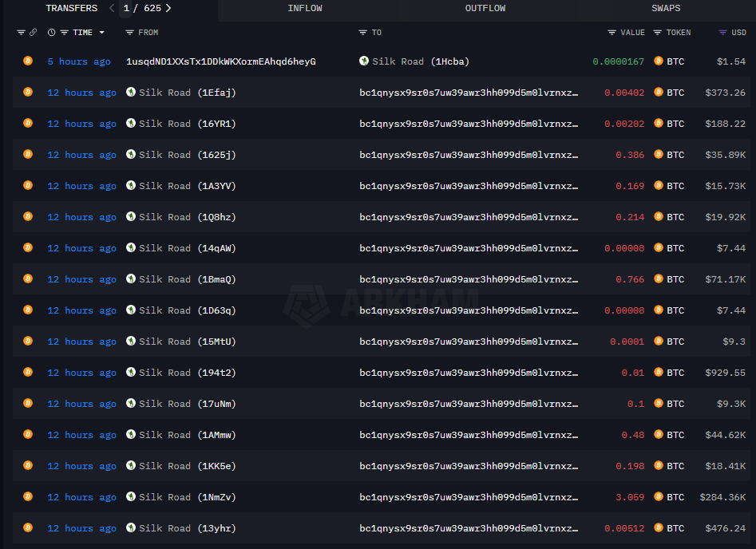Screen dimensions: 756x549
Task: Click the VALUE column filter icon
Action: click(x=612, y=33)
